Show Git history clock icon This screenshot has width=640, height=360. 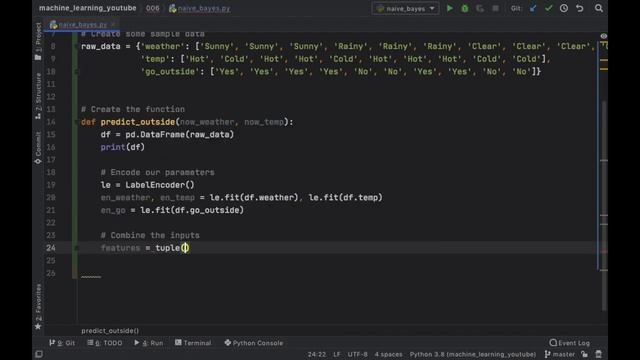(564, 8)
